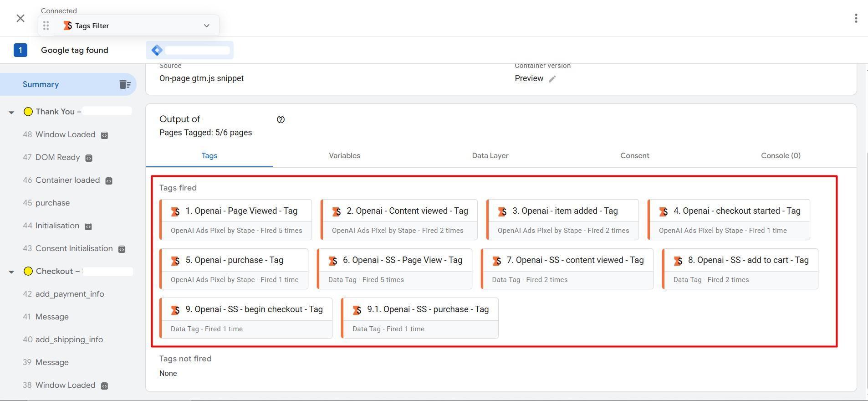Screen dimensions: 868x401
Task: Click the code icon beside DOM Ready
Action: pos(89,158)
